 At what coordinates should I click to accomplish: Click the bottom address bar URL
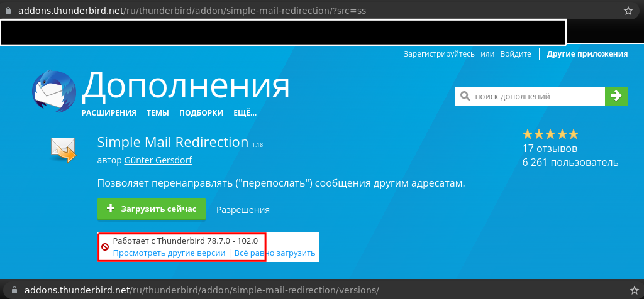202,290
